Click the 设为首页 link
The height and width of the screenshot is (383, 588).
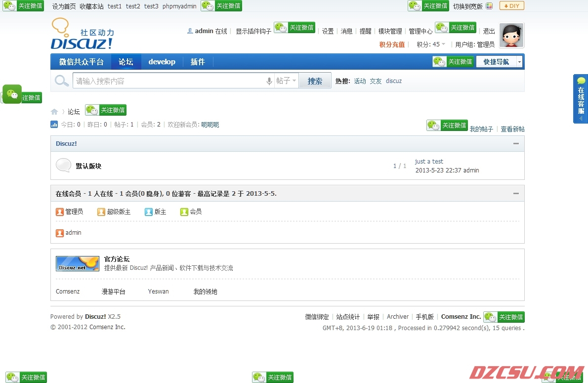[64, 6]
